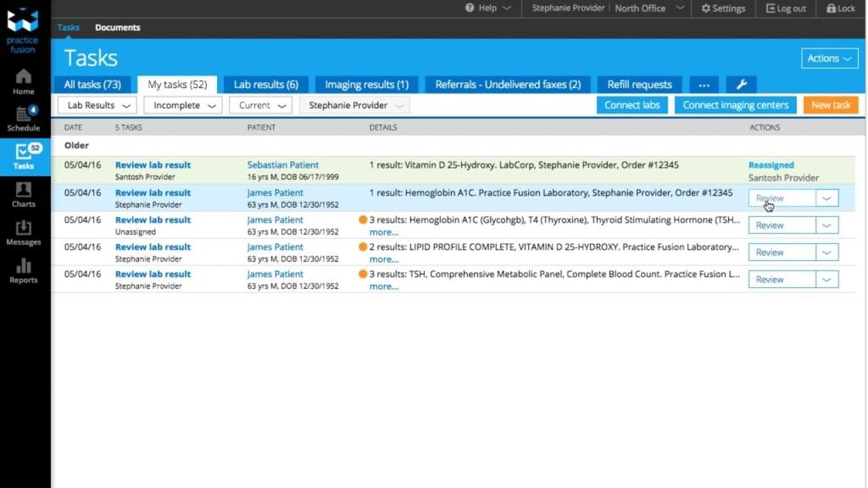Click the orange New task button
This screenshot has width=868, height=488.
830,105
